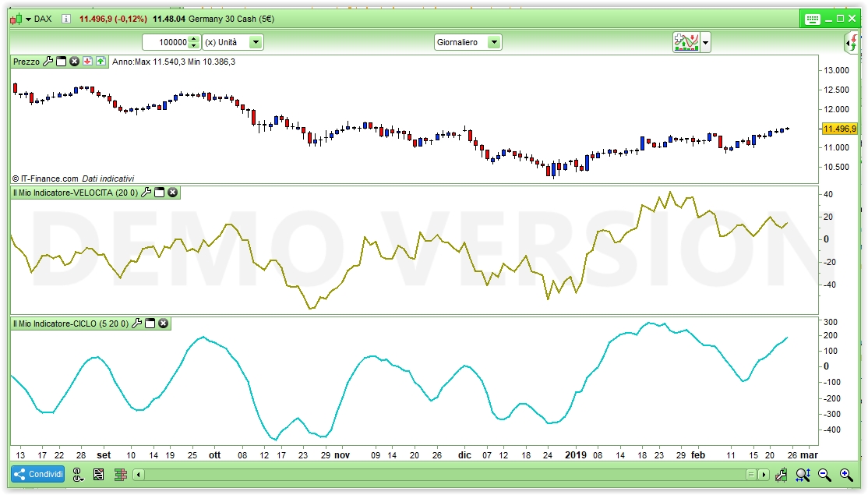868x495 pixels.
Task: Click the horizontal scrollbar thumb grip
Action: pos(751,475)
